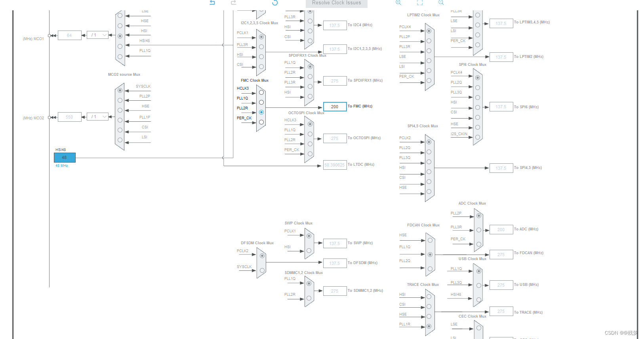644x339 pixels.
Task: Click the "48 MHz" text under HSI48
Action: pyautogui.click(x=62, y=166)
